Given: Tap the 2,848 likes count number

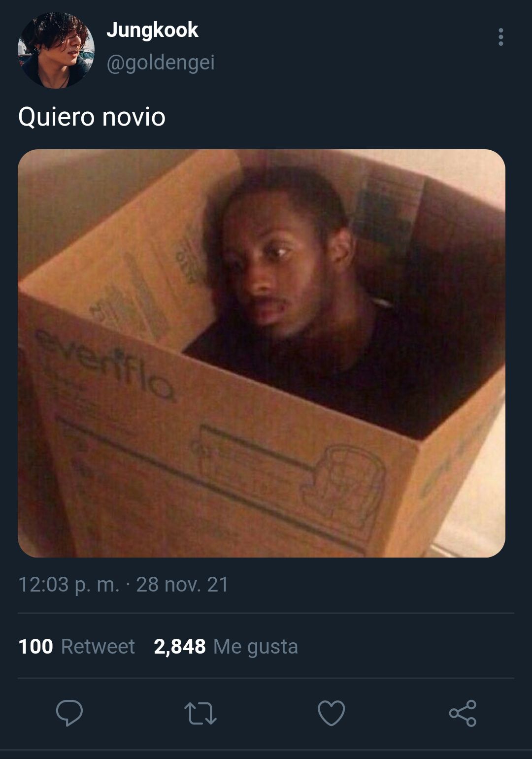Looking at the screenshot, I should [180, 647].
